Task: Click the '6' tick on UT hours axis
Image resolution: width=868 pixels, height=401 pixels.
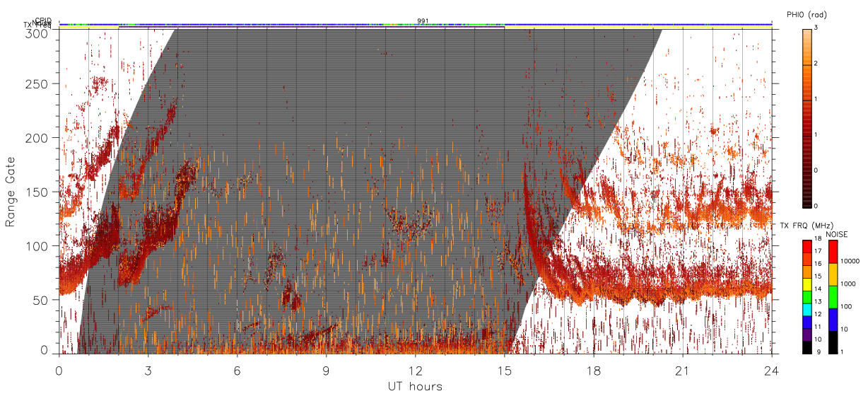Action: [x=237, y=370]
